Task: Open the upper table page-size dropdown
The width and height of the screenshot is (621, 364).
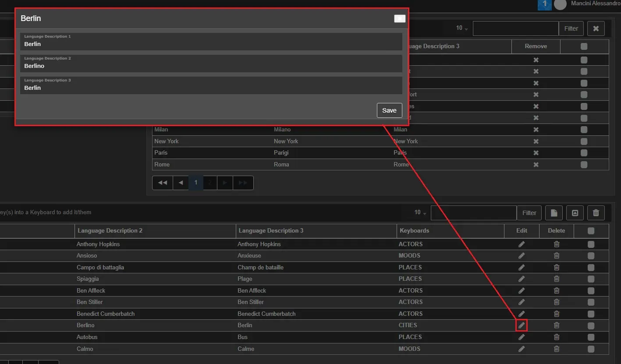Action: coord(461,28)
